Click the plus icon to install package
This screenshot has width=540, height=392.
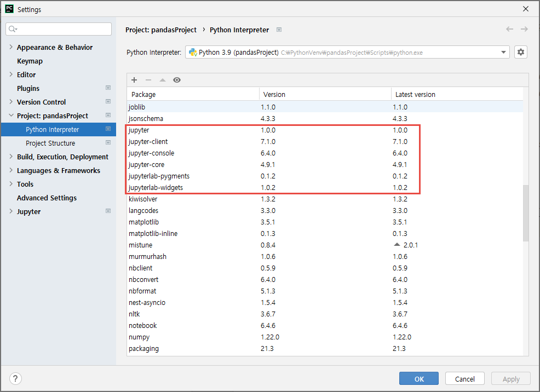click(134, 80)
